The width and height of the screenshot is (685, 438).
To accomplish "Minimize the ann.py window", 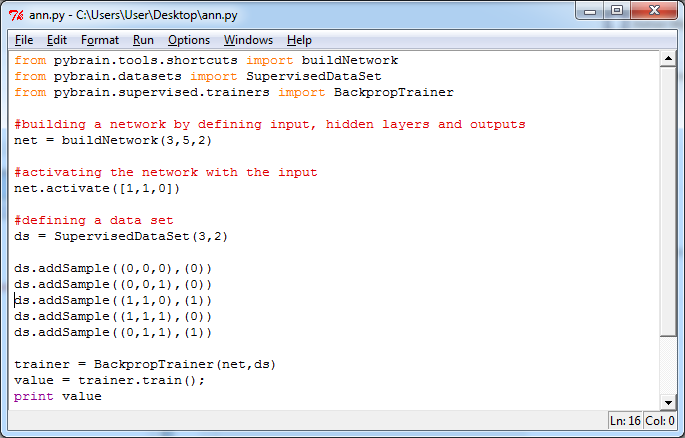I will pyautogui.click(x=590, y=11).
